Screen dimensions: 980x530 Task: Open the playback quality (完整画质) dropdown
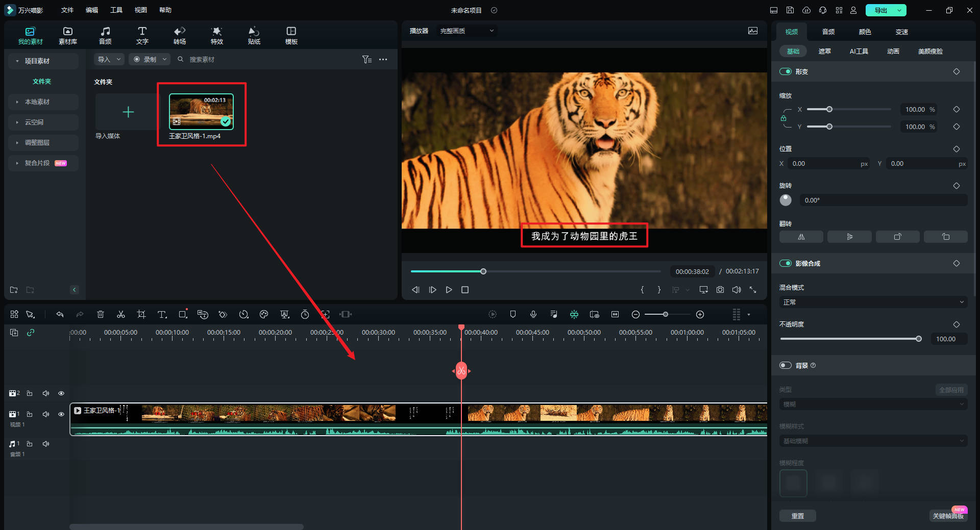coord(467,31)
